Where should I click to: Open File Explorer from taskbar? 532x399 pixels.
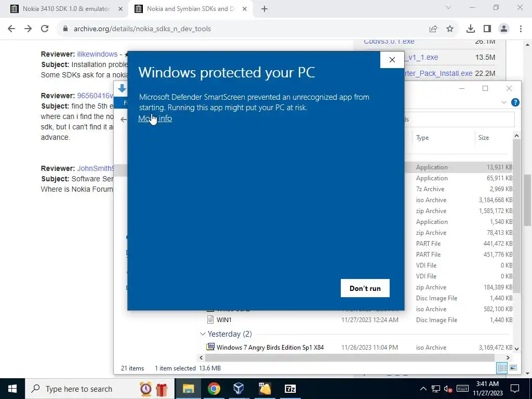[x=188, y=389]
